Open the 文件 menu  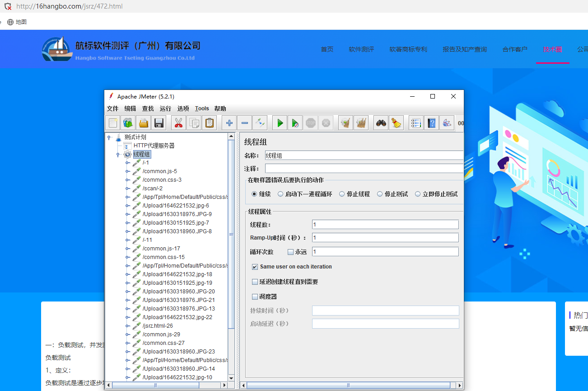tap(112, 108)
